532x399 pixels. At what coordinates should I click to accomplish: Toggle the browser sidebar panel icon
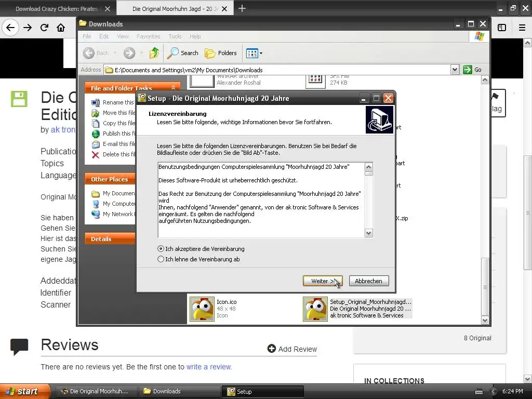[502, 28]
